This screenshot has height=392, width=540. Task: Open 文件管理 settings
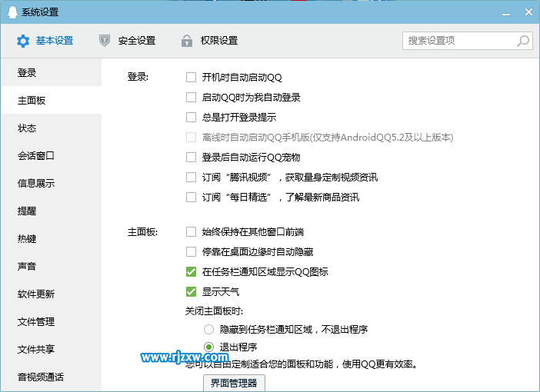tap(52, 322)
